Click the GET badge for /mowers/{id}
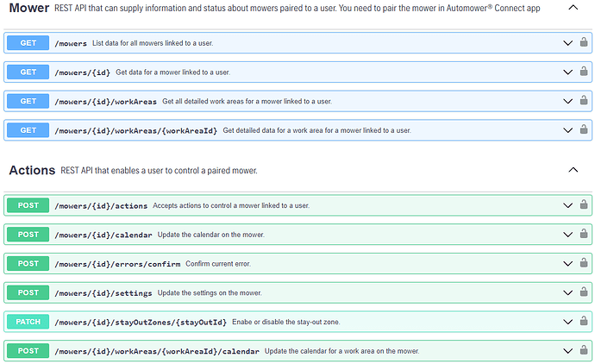Image resolution: width=595 pixels, height=364 pixels. pyautogui.click(x=28, y=72)
